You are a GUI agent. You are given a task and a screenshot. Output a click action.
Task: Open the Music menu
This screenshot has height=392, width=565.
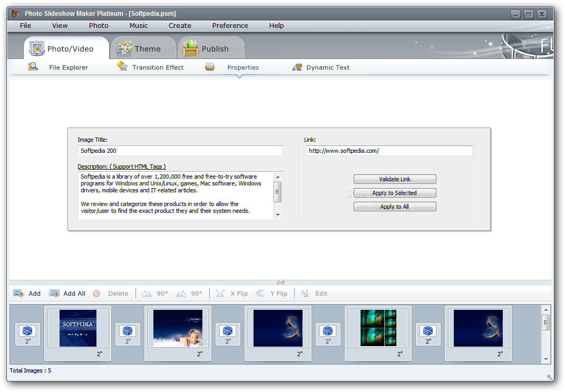(x=139, y=26)
